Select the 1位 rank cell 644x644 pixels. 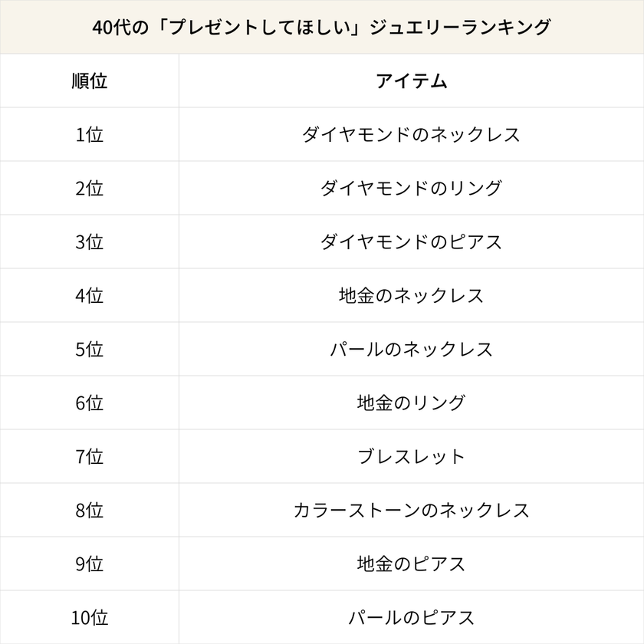coord(89,134)
